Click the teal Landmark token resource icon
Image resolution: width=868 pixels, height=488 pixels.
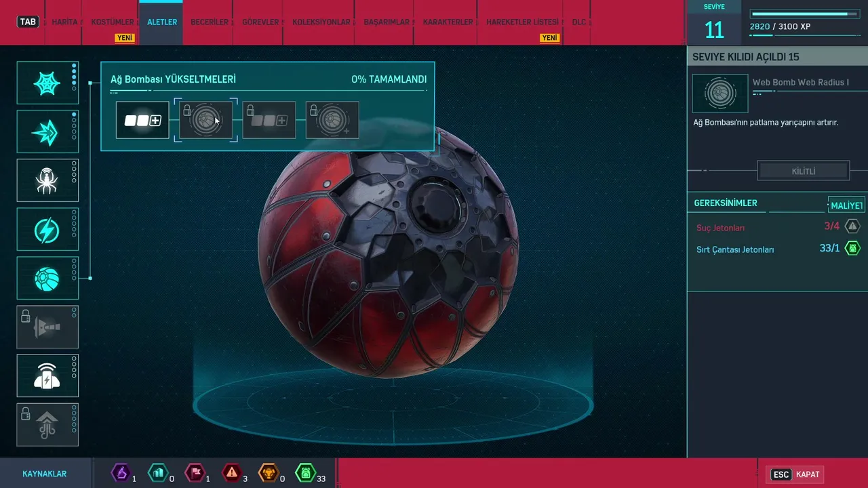click(x=158, y=472)
